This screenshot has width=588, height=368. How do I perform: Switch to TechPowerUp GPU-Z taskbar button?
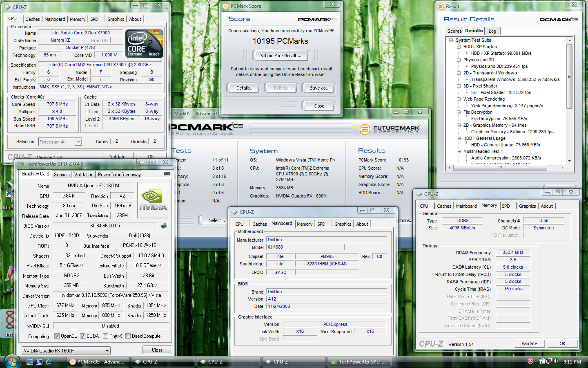point(359,362)
